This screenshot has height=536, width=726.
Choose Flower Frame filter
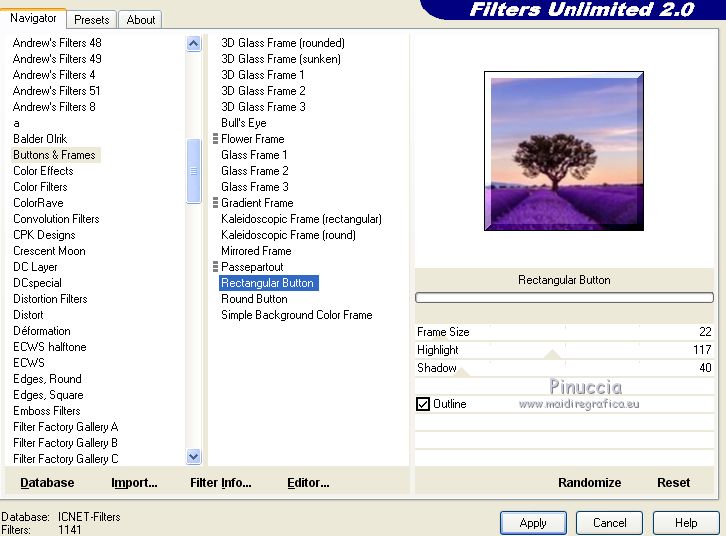point(253,138)
